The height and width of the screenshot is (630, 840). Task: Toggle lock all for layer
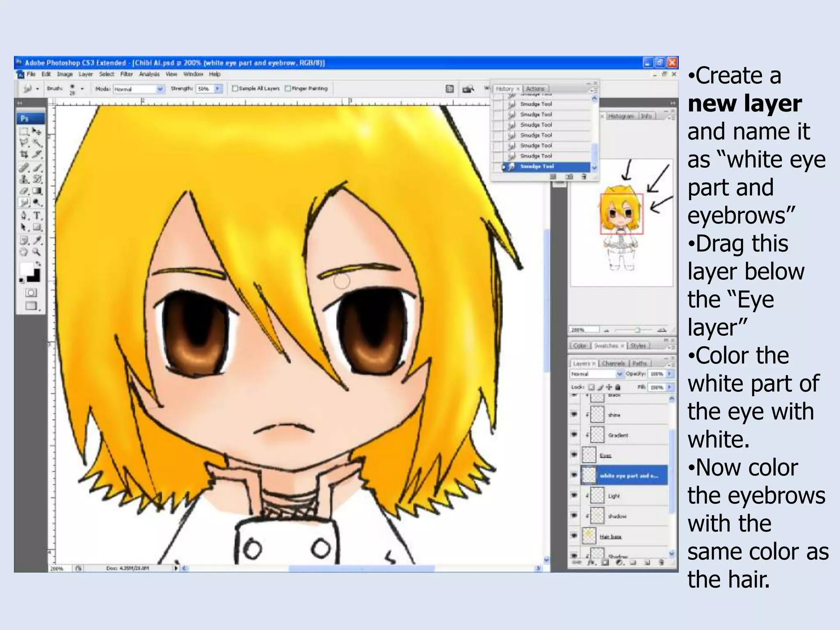(x=618, y=387)
